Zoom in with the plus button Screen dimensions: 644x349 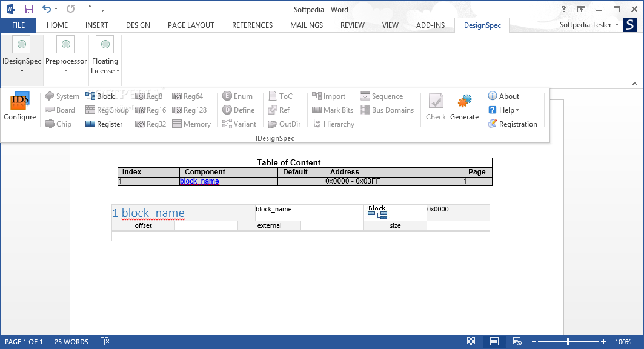pos(603,342)
